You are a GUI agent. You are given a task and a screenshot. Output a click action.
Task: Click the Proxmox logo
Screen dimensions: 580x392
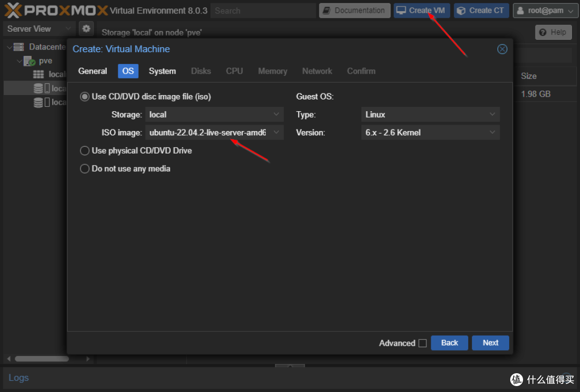(56, 10)
